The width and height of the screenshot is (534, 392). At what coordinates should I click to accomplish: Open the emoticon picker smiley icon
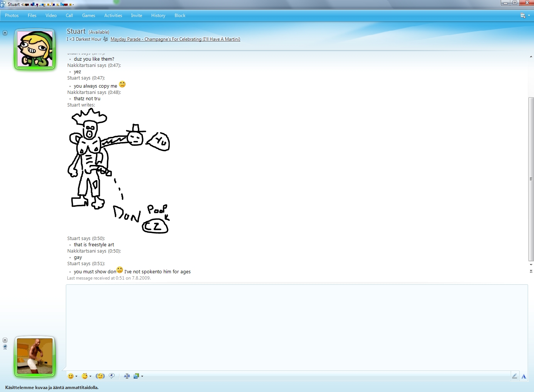pyautogui.click(x=71, y=376)
